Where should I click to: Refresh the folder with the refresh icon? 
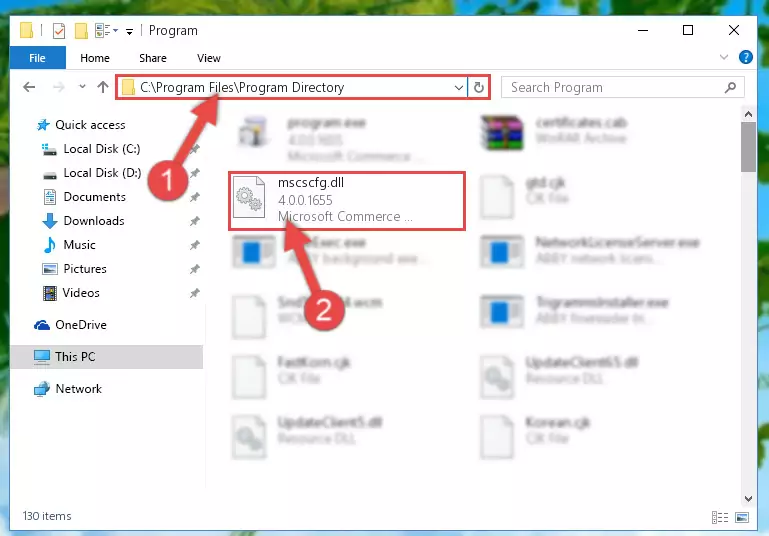click(x=479, y=88)
